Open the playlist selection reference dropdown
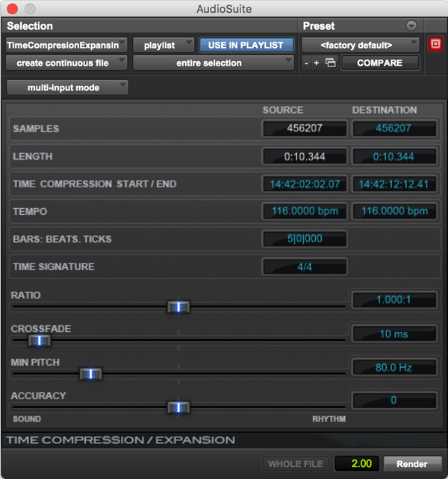The height and width of the screenshot is (479, 448). click(x=164, y=46)
